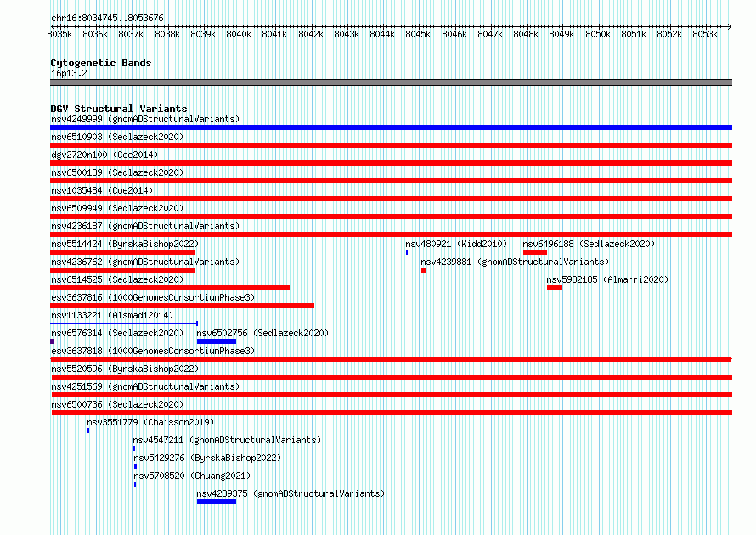Open the nsv6509949 (Sedlazeck2020) label
This screenshot has width=756, height=535.
[117, 208]
